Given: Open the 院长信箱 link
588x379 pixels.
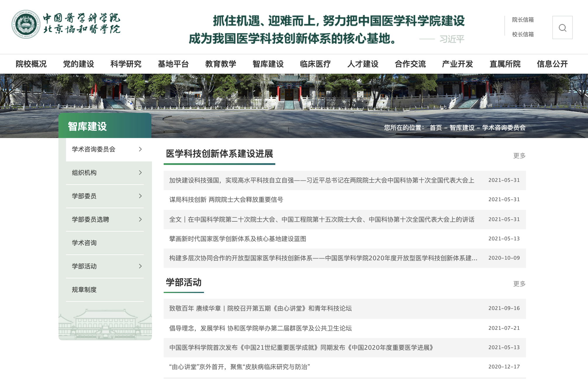Looking at the screenshot, I should (x=523, y=20).
